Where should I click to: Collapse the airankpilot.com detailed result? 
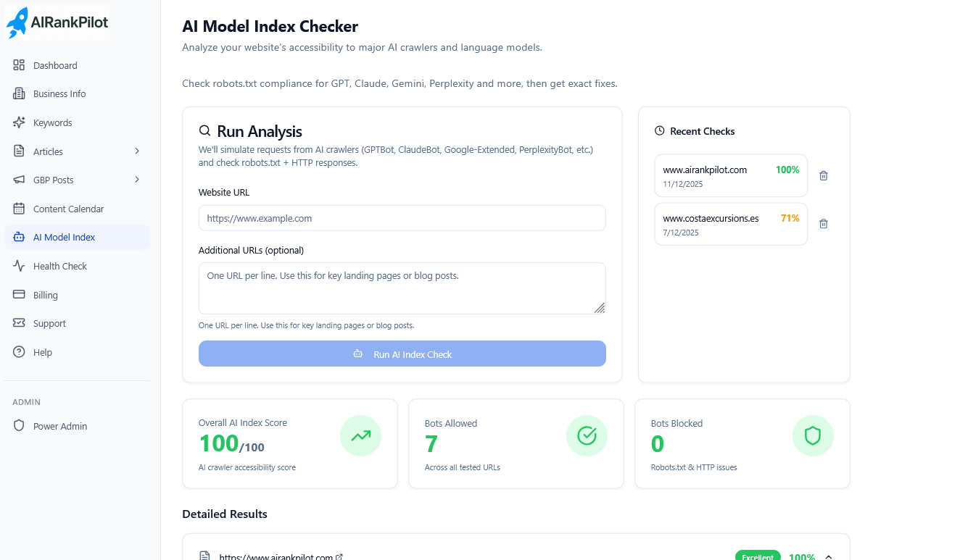click(x=828, y=556)
